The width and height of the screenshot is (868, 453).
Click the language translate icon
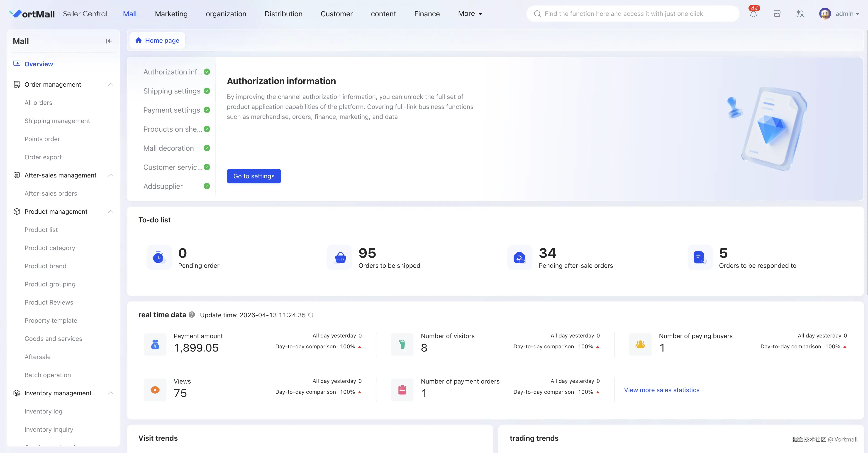click(800, 14)
